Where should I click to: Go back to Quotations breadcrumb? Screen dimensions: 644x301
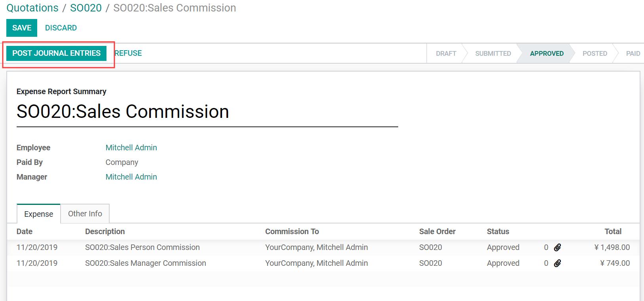point(32,8)
